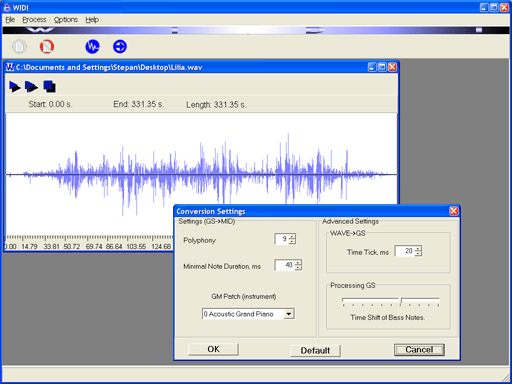Click the 'Start: 0.00 s.' text
The image size is (512, 384).
click(x=50, y=104)
